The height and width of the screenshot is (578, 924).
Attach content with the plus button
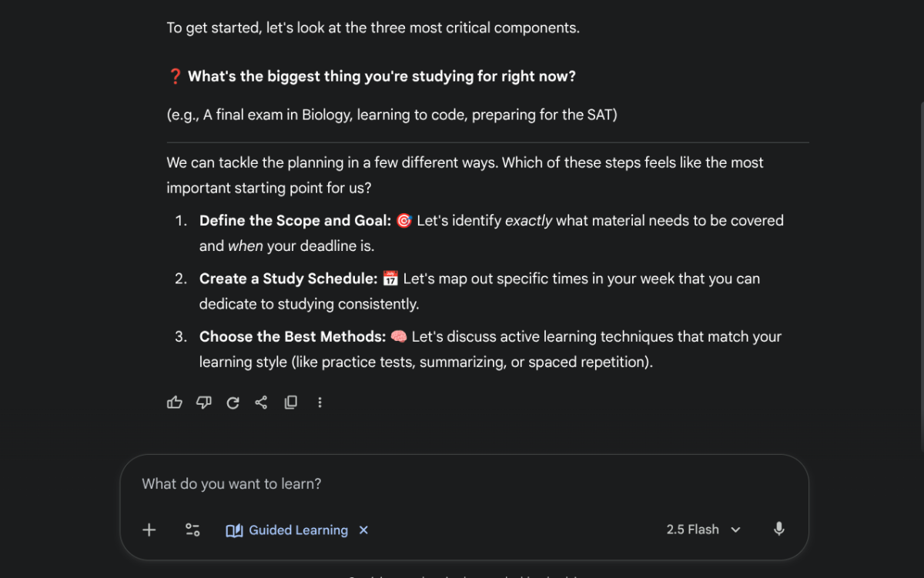(x=149, y=530)
